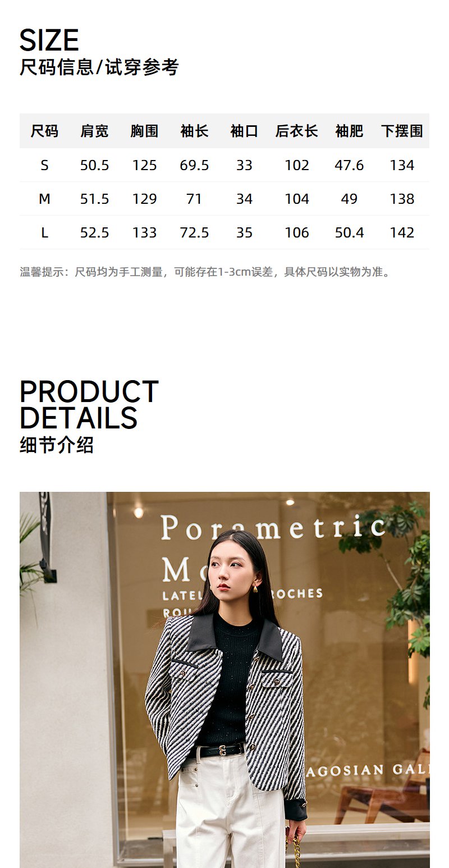Click size M row label

click(x=44, y=199)
